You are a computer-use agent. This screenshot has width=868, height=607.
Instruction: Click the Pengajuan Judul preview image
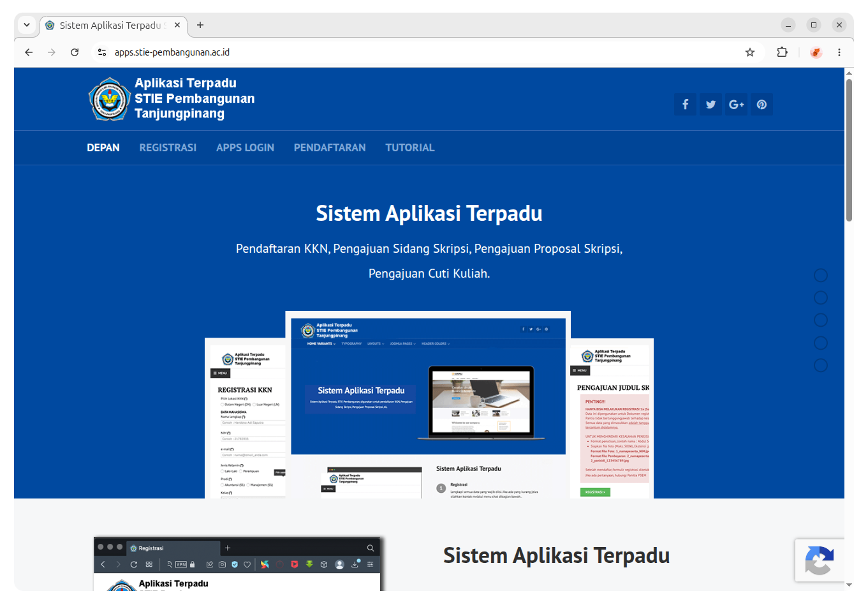612,418
